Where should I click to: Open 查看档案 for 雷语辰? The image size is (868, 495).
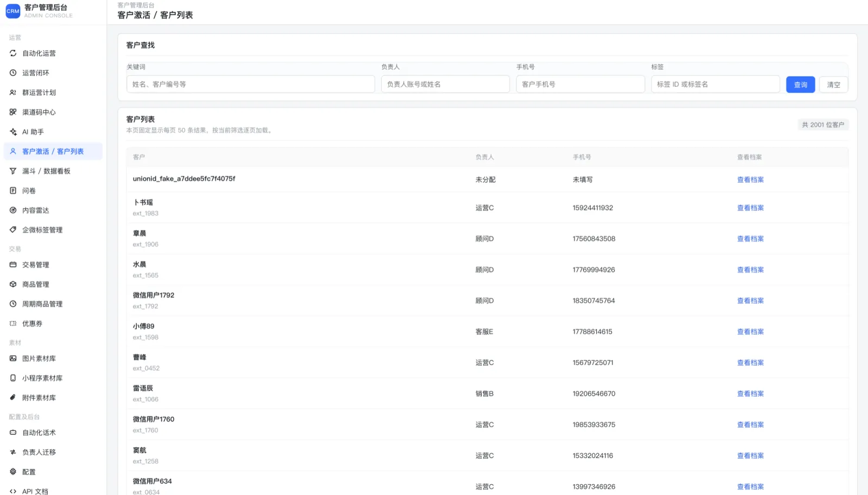[750, 394]
